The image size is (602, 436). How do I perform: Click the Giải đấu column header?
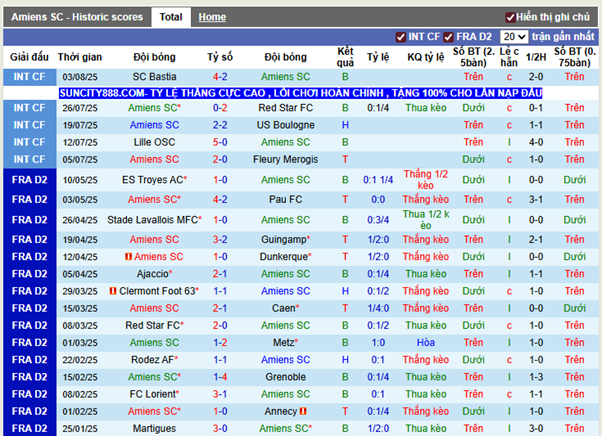click(x=30, y=57)
